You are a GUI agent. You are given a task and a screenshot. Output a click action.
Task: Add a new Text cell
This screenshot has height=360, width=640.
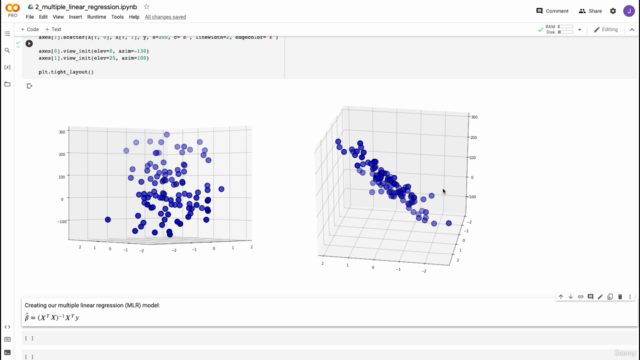point(53,29)
